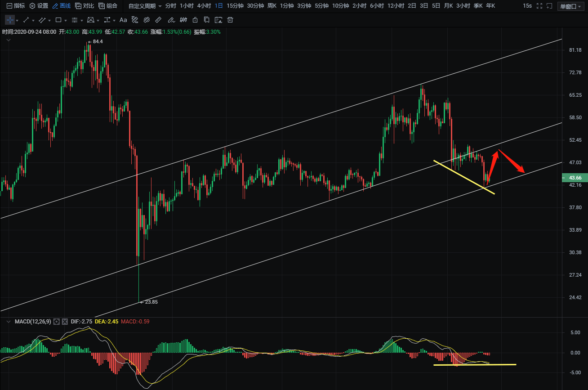Switch to 30分钟 timeframe
The width and height of the screenshot is (588, 390).
pyautogui.click(x=255, y=6)
